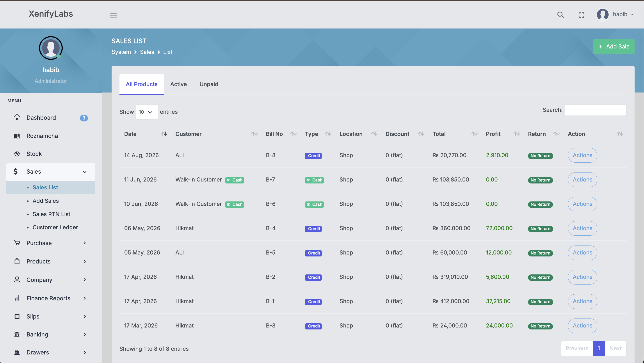Open Actions for bill B-8
This screenshot has height=363, width=644.
(582, 155)
